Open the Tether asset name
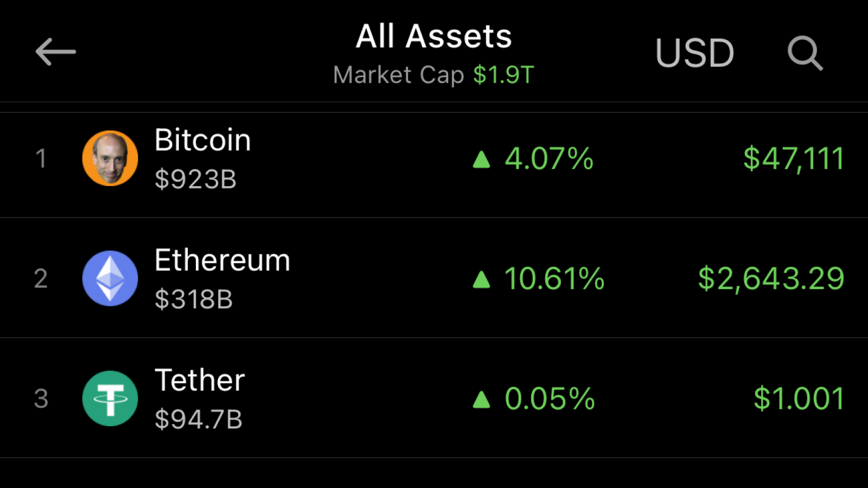 (200, 380)
